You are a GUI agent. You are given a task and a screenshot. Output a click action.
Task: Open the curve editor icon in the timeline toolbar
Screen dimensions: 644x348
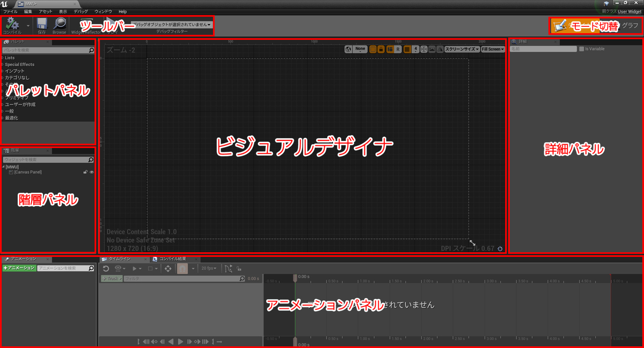(229, 268)
